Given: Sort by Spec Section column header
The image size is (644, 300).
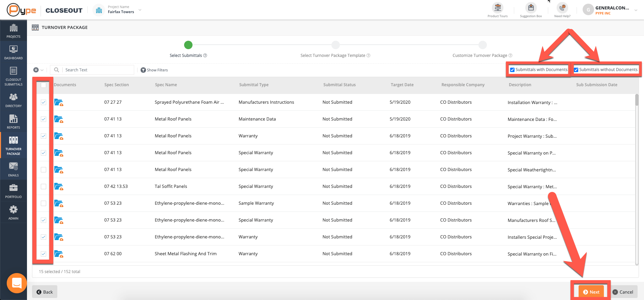Looking at the screenshot, I should (116, 85).
